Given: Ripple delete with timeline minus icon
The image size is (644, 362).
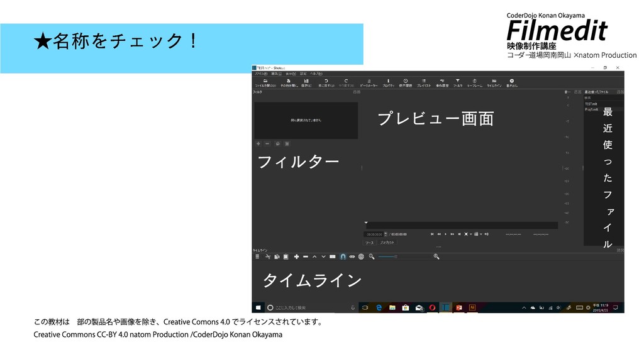Looking at the screenshot, I should click(x=306, y=256).
